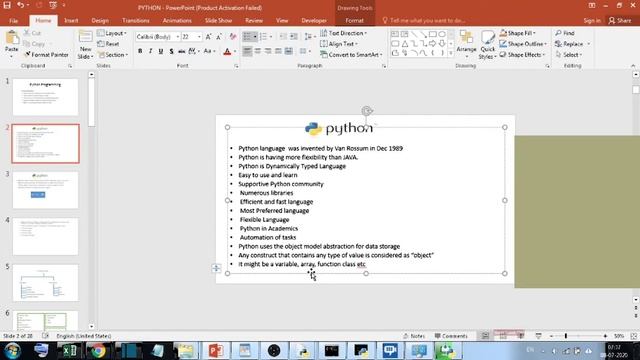Open the font color picker

click(235, 51)
